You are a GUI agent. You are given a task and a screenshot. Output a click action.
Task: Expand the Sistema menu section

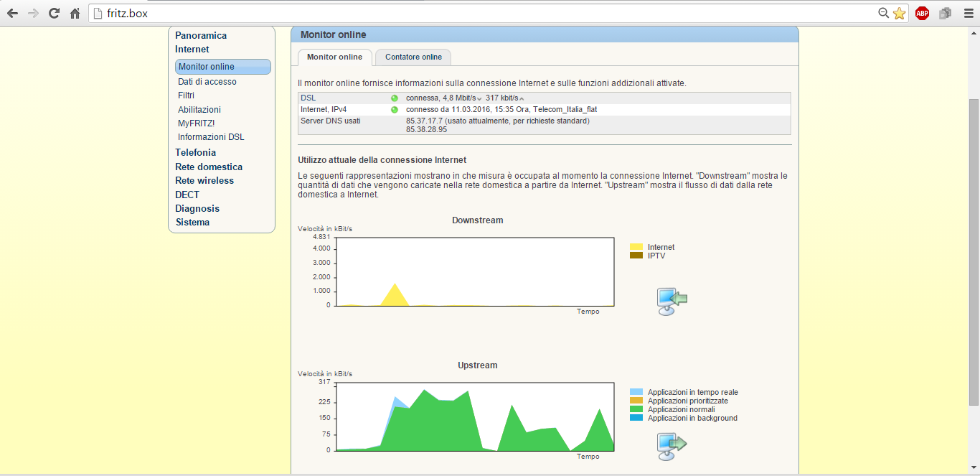[x=192, y=222]
